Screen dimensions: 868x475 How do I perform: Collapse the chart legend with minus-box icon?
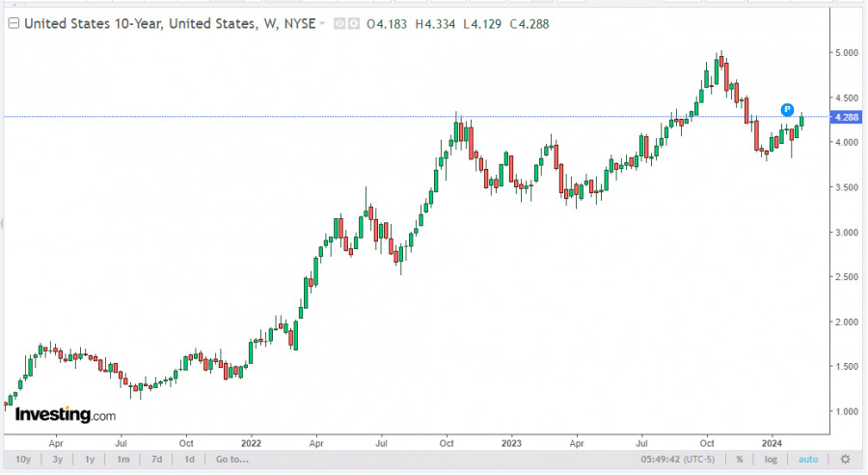pos(14,23)
